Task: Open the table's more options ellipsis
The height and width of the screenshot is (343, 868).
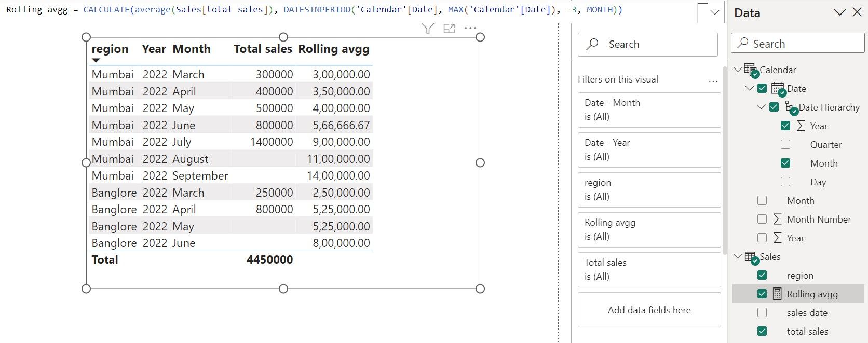Action: [x=470, y=28]
